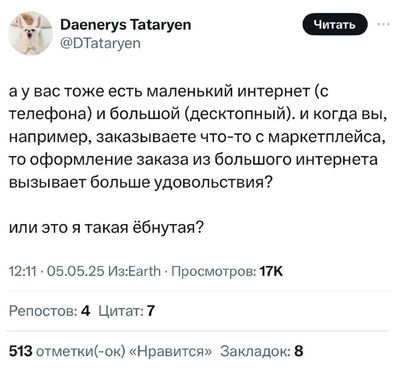Open the more options three-dot menu

[383, 24]
